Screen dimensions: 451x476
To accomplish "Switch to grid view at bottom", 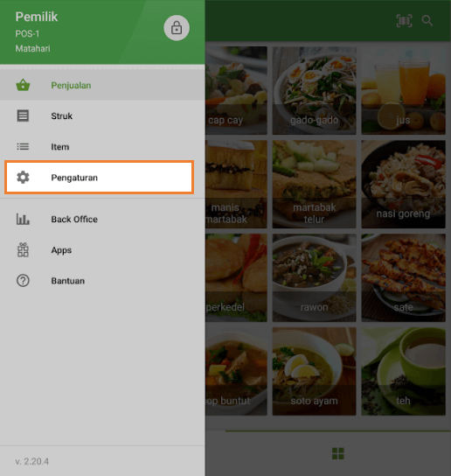I will click(338, 453).
